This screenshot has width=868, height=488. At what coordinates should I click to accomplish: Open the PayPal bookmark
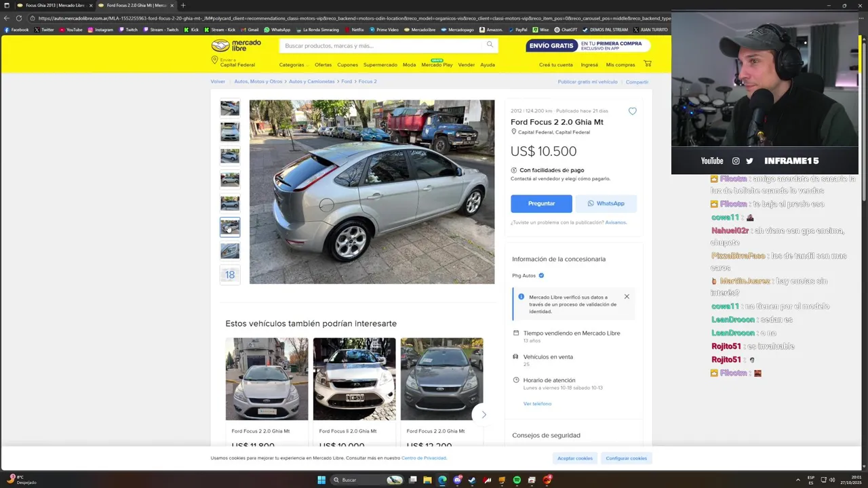click(x=517, y=30)
